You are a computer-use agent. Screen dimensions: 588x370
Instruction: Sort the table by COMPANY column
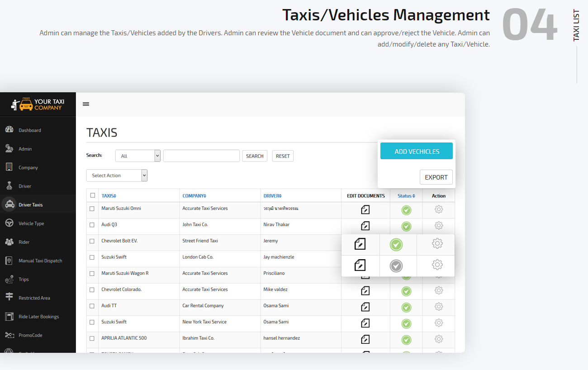pos(194,195)
